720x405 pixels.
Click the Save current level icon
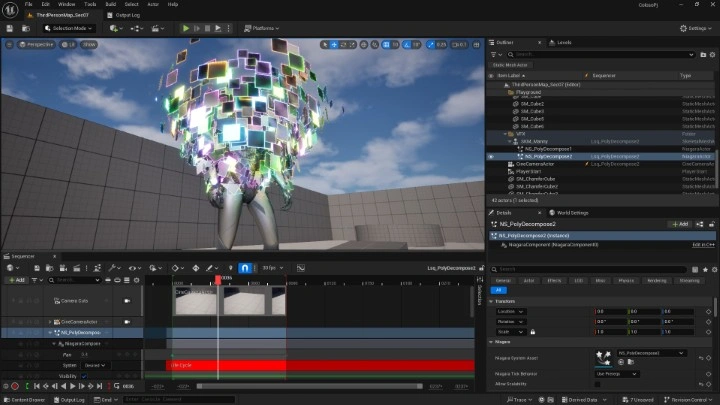point(11,28)
